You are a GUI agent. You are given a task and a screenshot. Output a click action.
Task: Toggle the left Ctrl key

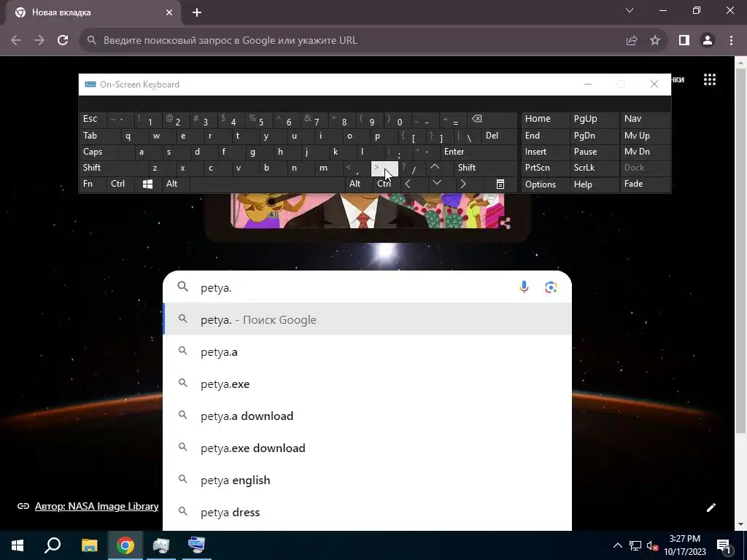(120, 184)
